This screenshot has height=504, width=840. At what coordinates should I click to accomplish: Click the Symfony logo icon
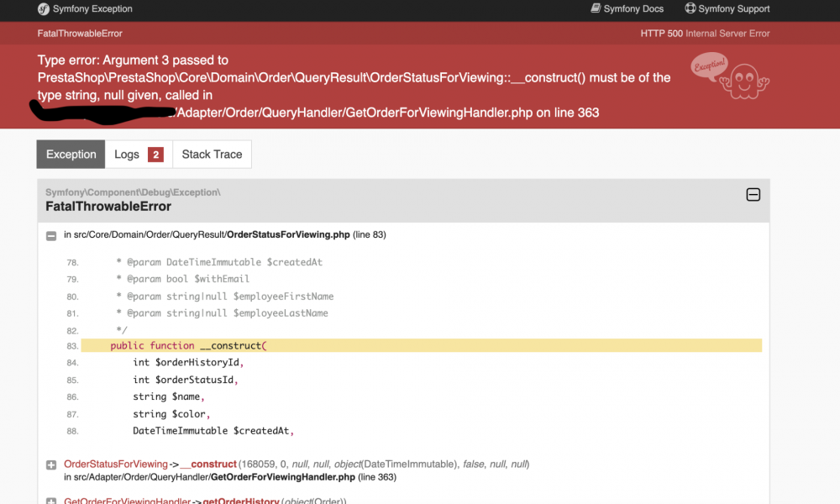click(45, 9)
